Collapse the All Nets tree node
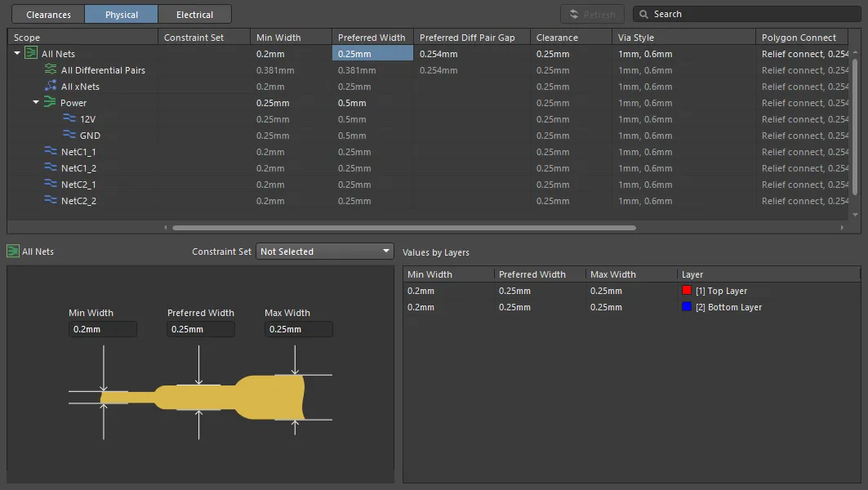This screenshot has width=868, height=490. 17,53
